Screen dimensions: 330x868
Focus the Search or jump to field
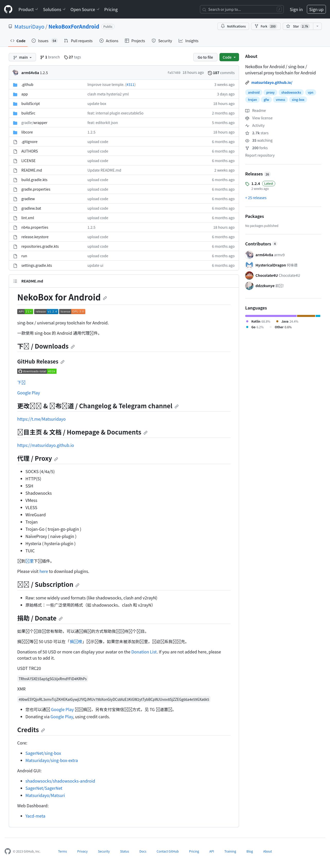click(x=241, y=10)
